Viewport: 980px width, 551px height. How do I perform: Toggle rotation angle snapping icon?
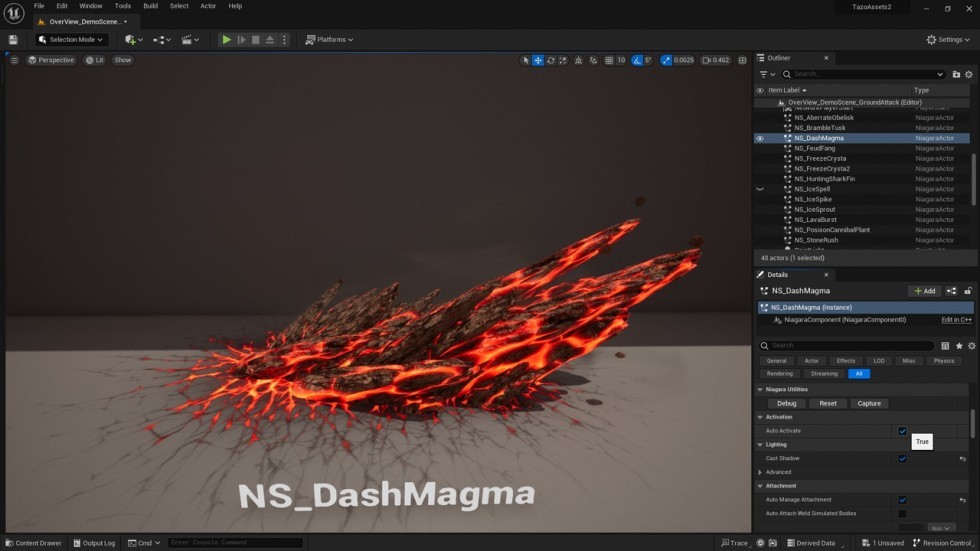(636, 60)
